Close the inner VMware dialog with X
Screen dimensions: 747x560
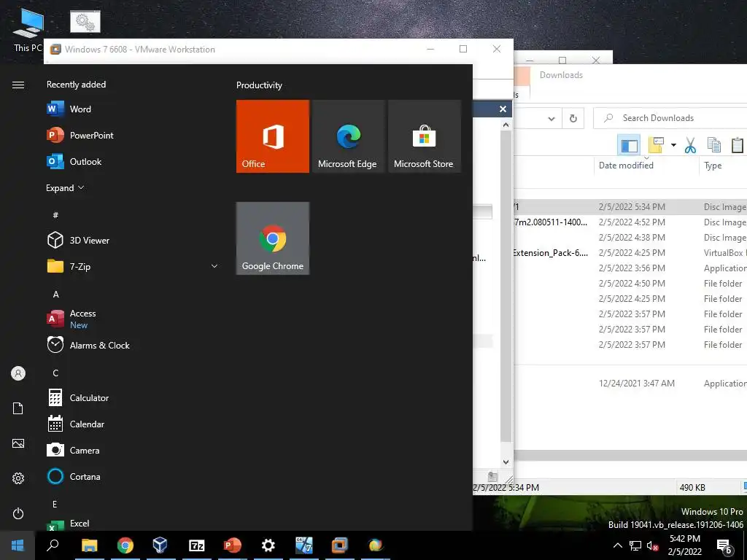(503, 109)
